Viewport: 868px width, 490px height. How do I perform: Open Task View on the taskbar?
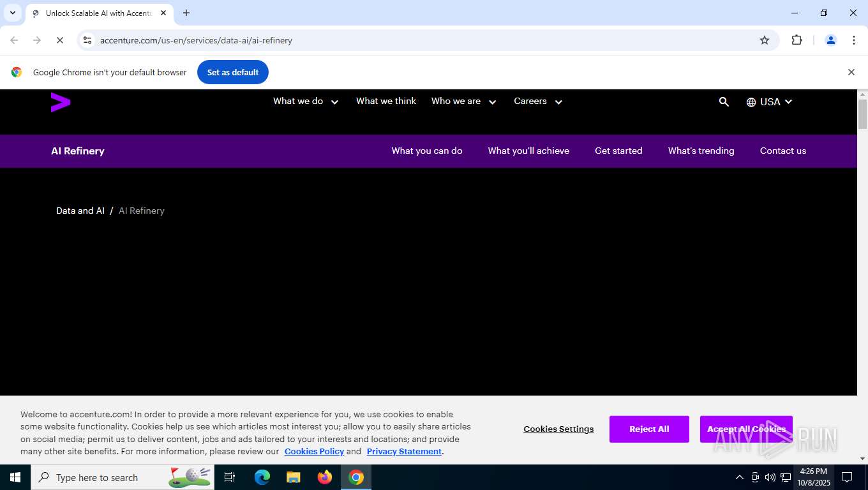coord(230,477)
